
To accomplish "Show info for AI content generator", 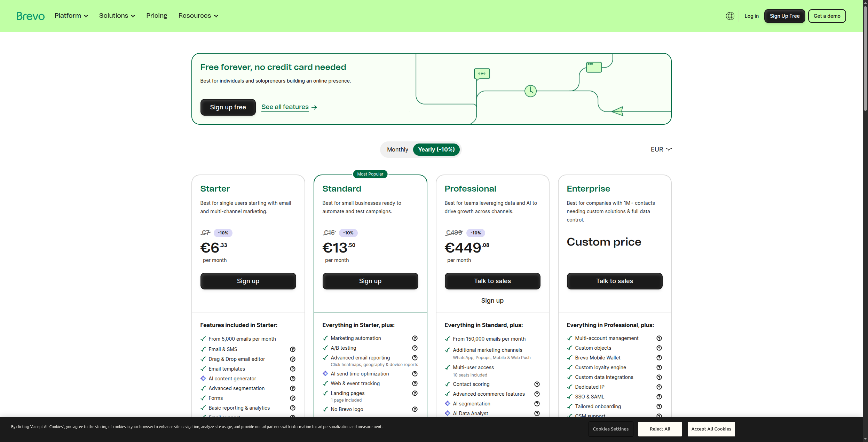I will click(293, 379).
